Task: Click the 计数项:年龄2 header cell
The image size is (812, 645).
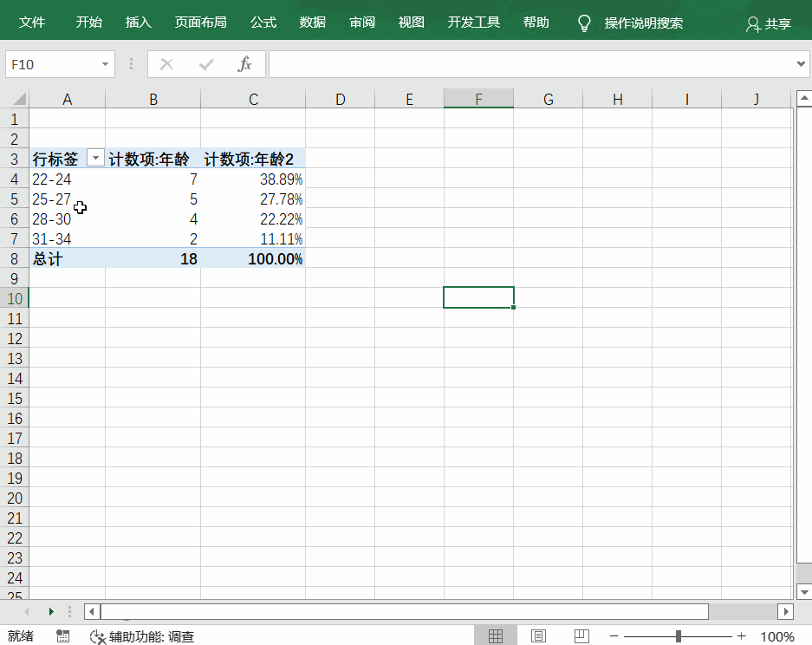Action: tap(253, 159)
